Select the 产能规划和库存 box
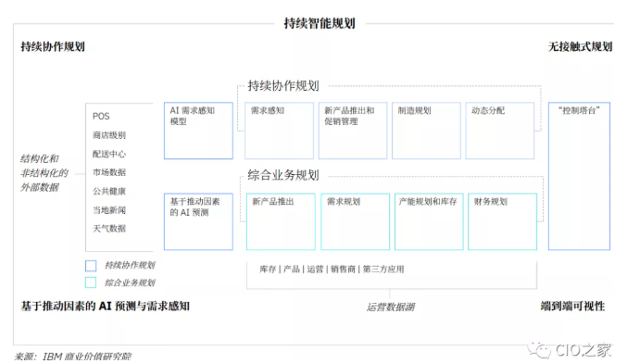This screenshot has width=627, height=364. click(429, 221)
